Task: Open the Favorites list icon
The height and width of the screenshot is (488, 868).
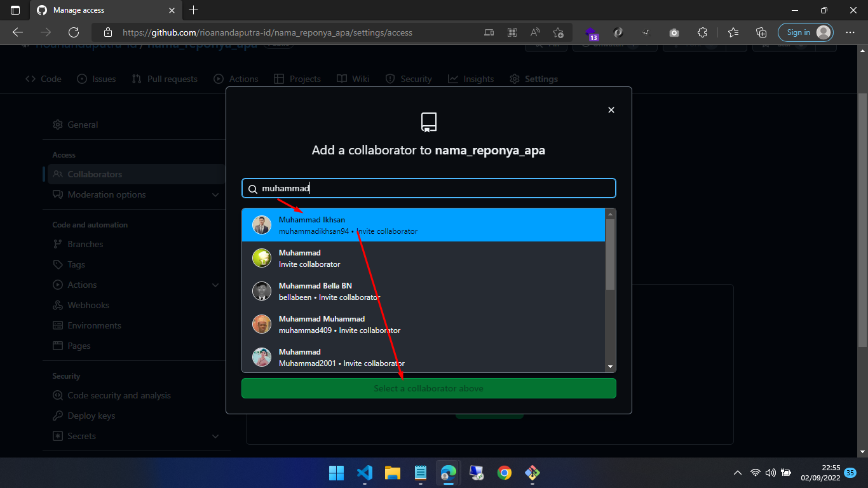Action: click(733, 32)
